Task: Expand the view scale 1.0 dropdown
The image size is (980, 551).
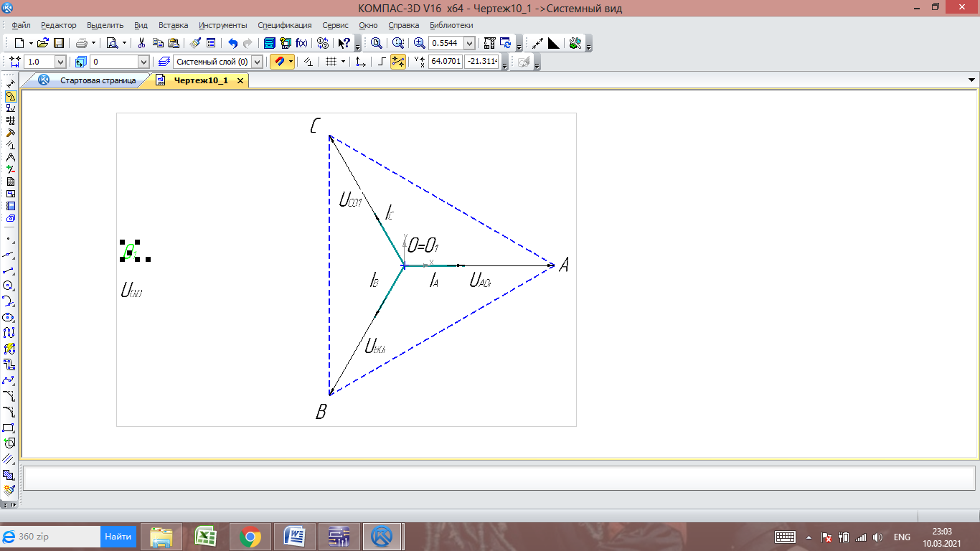Action: pos(60,62)
